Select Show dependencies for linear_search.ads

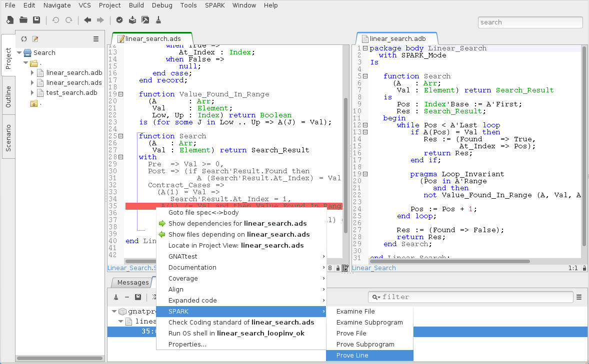(241, 224)
